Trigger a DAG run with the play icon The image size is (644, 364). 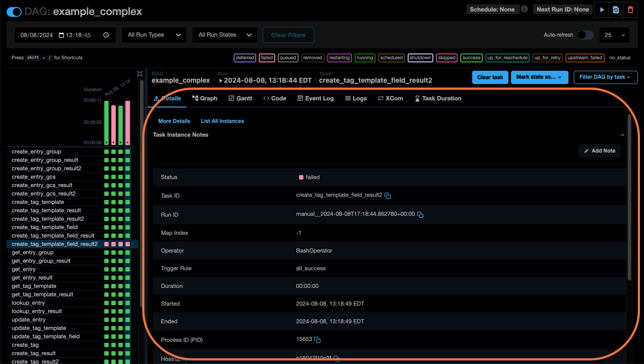coord(601,9)
